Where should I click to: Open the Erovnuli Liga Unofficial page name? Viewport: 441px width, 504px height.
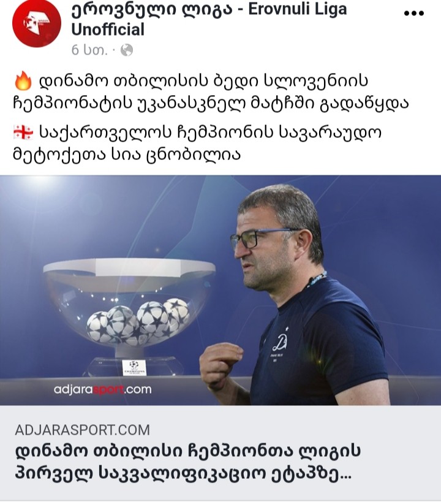209,19
